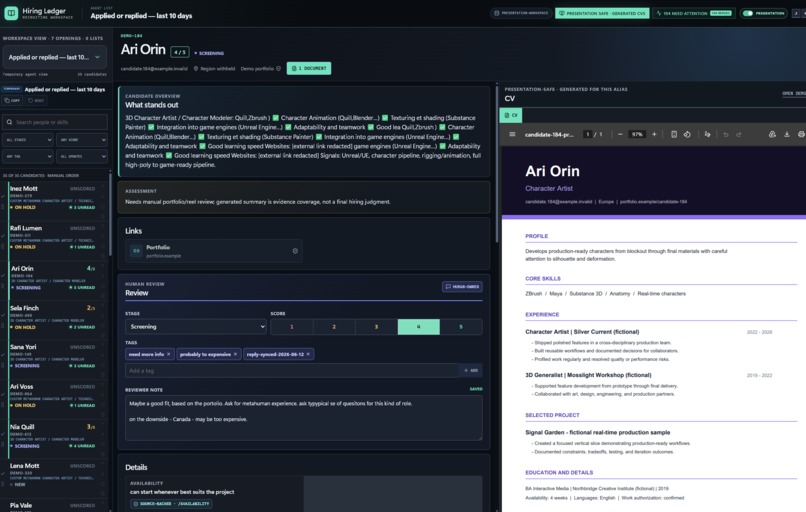Click the info icon next to Demo portfolio

279,68
